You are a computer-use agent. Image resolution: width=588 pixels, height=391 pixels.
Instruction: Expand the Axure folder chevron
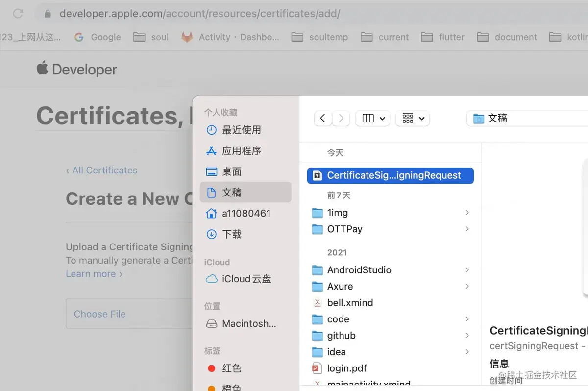tap(467, 286)
